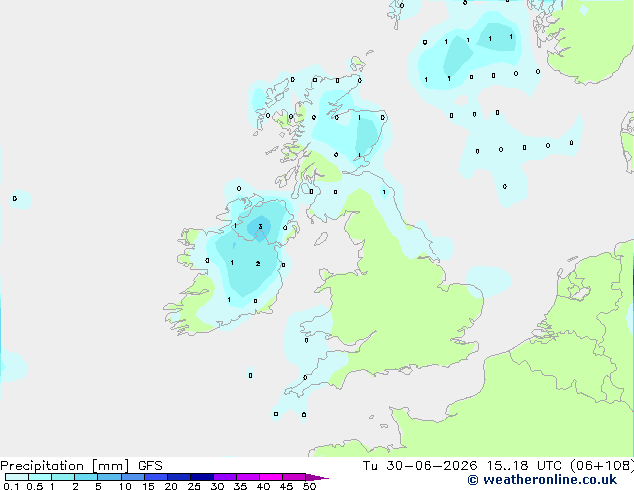Click the over-50 arrow tip of the legend

[317, 477]
